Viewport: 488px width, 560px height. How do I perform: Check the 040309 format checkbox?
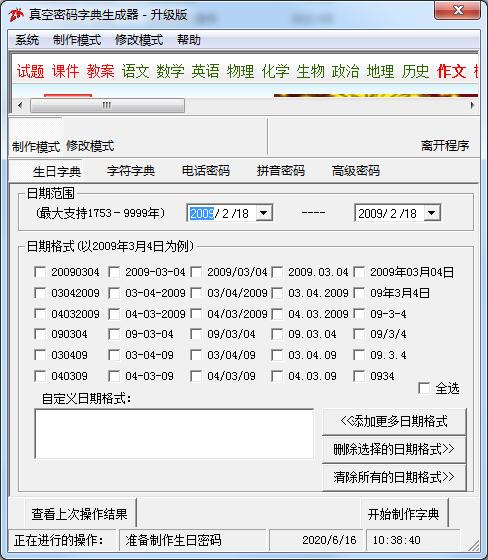coord(40,376)
